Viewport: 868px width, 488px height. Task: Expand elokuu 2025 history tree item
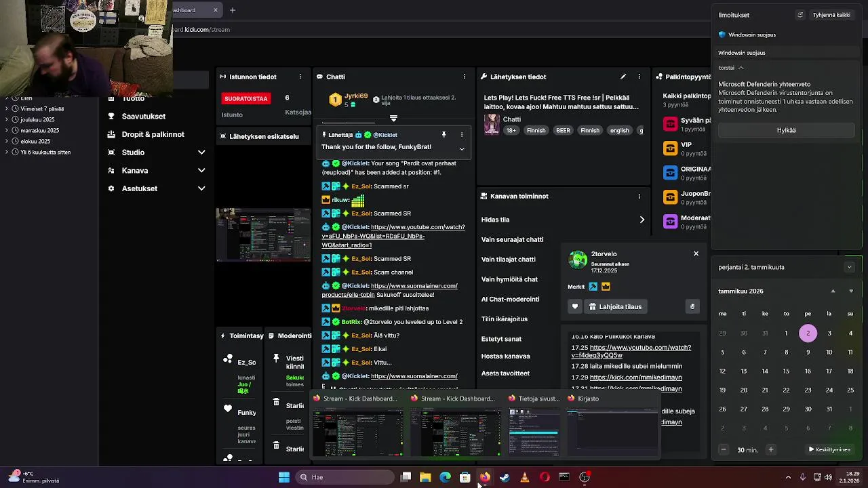point(7,141)
